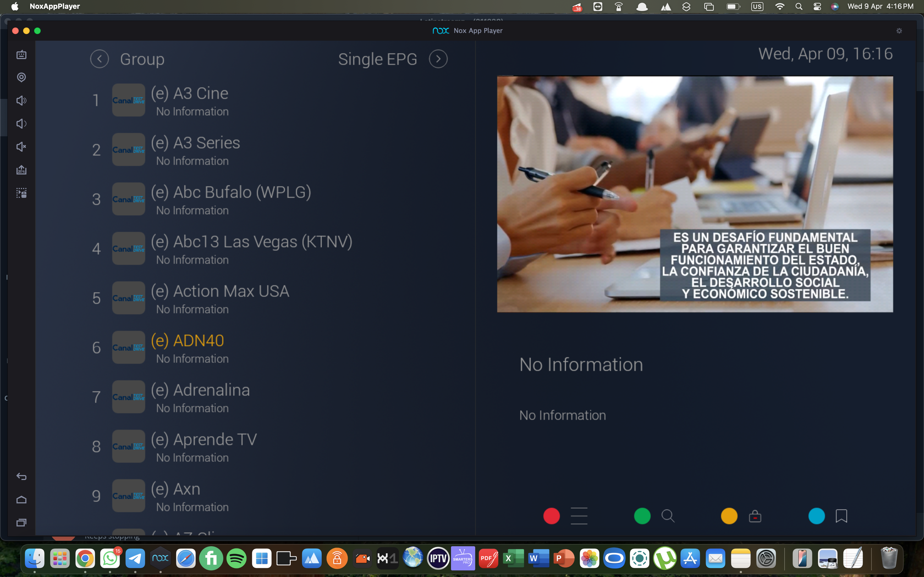Open recent apps icon in sidebar
This screenshot has height=577, width=924.
pos(21,522)
